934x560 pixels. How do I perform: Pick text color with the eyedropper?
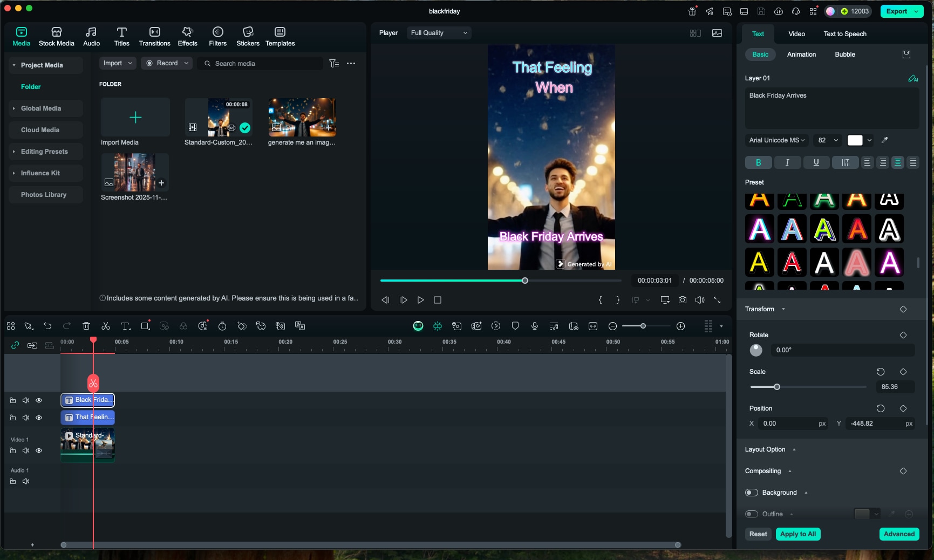[884, 140]
